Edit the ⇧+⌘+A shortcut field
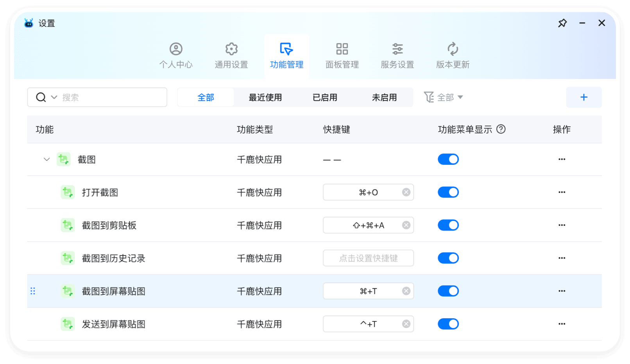Viewport: 630px width, 364px height. click(x=368, y=225)
